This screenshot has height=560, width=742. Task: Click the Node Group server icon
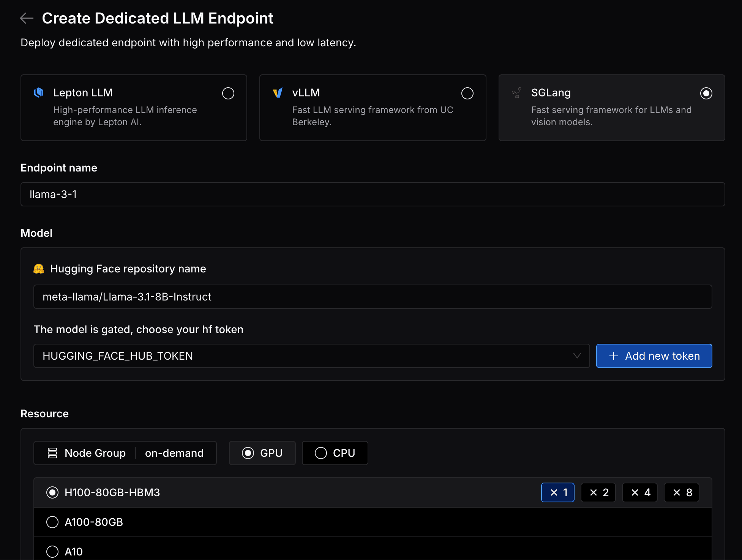click(52, 453)
